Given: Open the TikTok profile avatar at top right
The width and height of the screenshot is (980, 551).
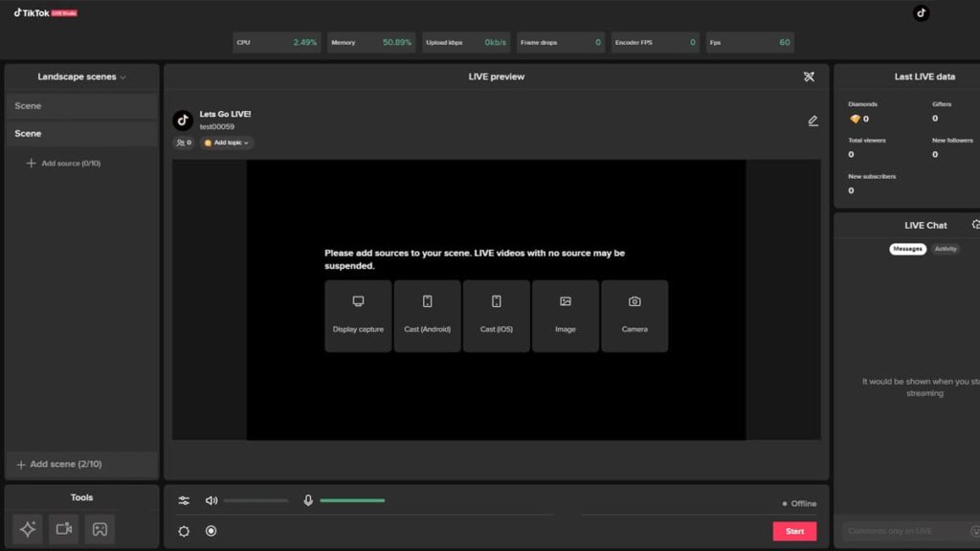Looking at the screenshot, I should 921,13.
